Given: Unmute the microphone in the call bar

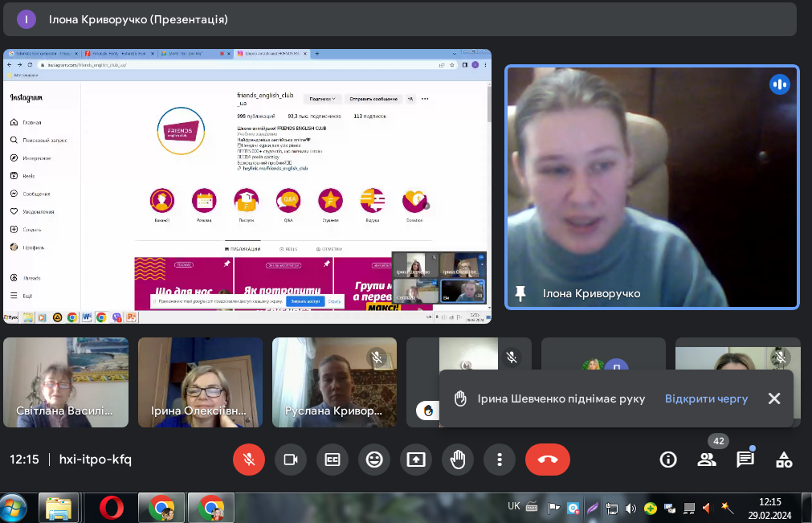Looking at the screenshot, I should pyautogui.click(x=249, y=460).
